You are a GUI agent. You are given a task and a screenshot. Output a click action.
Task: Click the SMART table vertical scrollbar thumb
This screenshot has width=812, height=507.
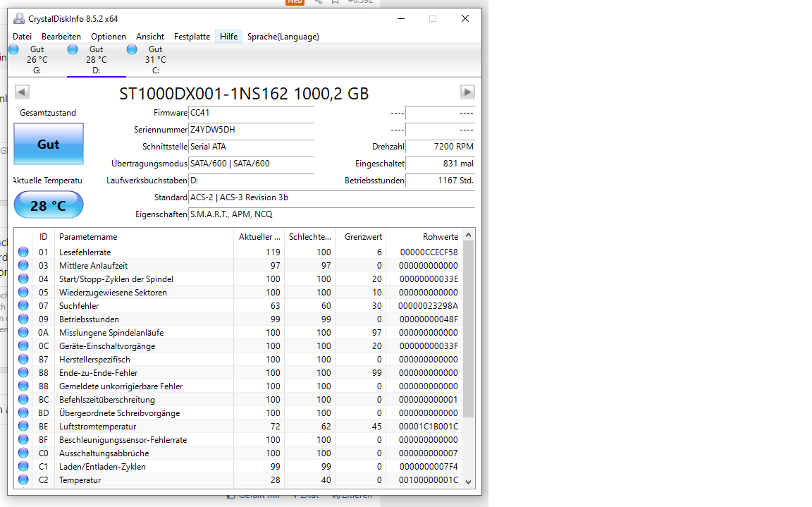coord(468,329)
